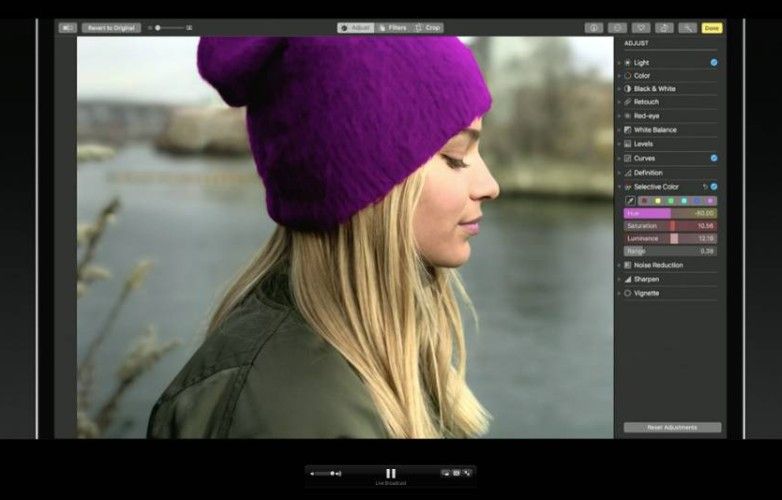This screenshot has width=782, height=500.
Task: Click the Vignette circle icon
Action: 627,294
